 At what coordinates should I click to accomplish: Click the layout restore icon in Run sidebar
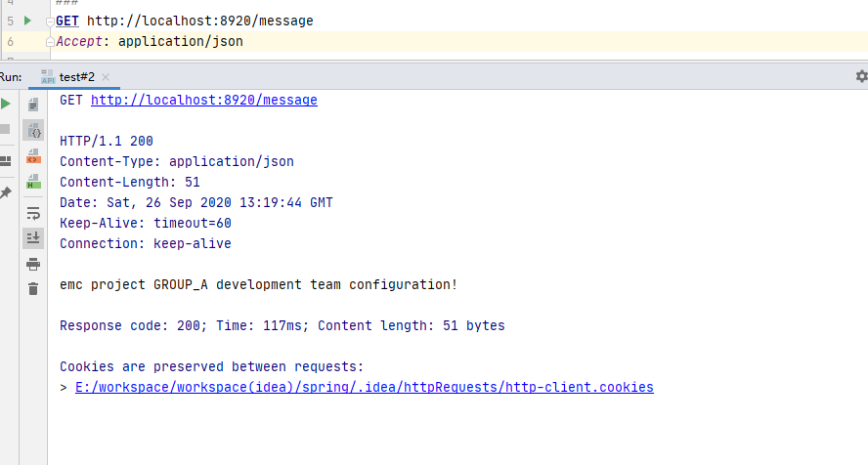[x=6, y=160]
